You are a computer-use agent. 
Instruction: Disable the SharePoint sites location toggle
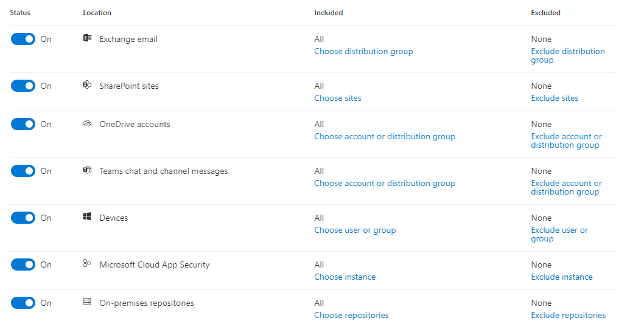click(23, 86)
